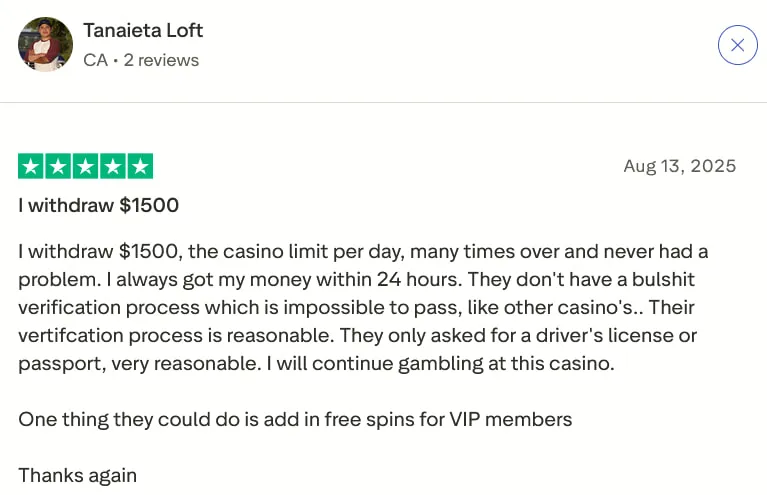Select the CA country label
Screen dimensions: 767x495
(95, 60)
